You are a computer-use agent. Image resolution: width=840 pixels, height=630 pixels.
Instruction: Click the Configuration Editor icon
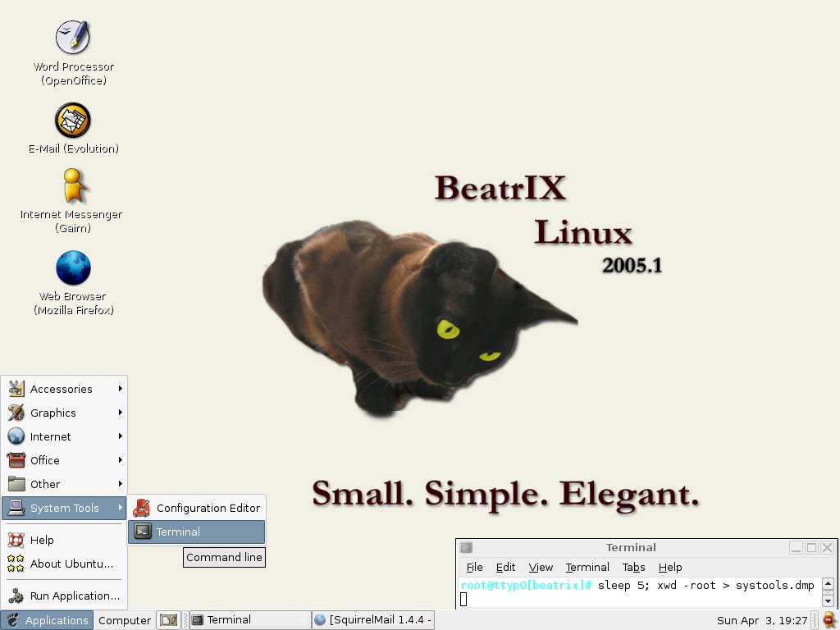tap(142, 507)
